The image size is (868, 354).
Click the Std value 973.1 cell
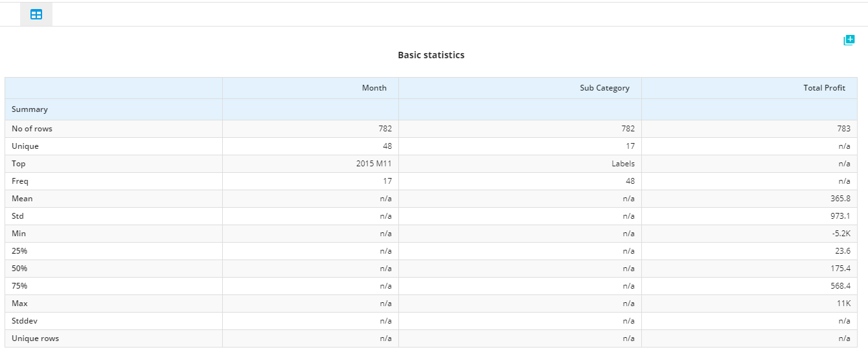tap(749, 216)
